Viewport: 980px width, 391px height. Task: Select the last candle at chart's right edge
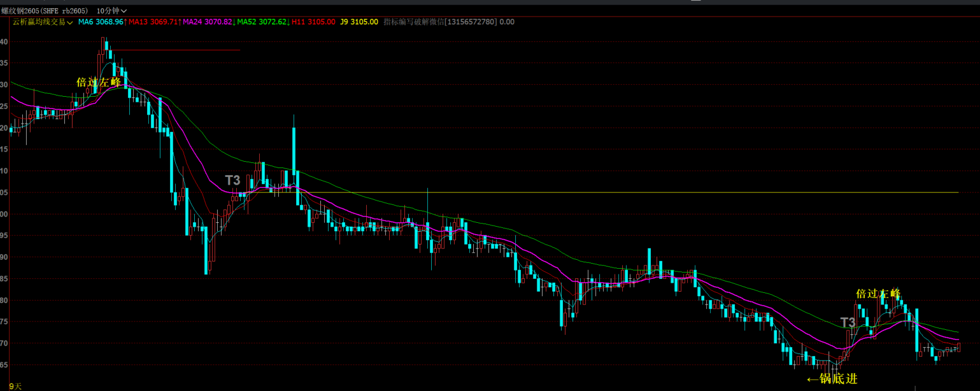958,346
